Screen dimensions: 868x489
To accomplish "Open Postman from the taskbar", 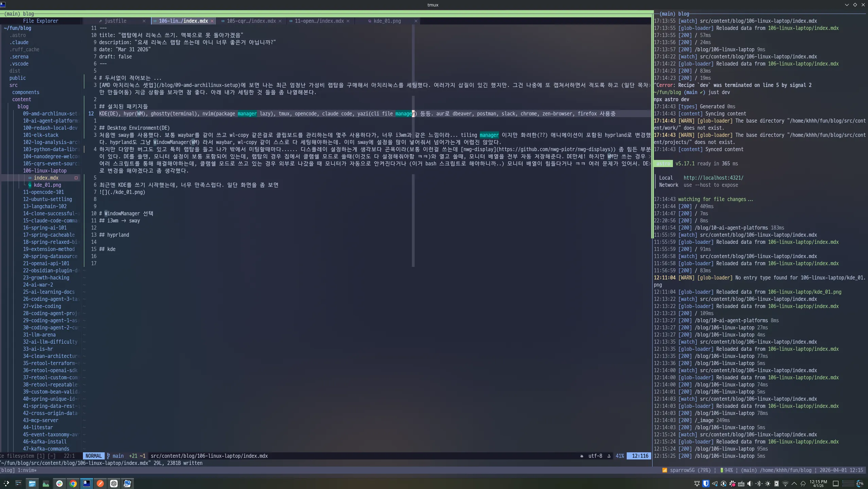I will click(x=100, y=484).
